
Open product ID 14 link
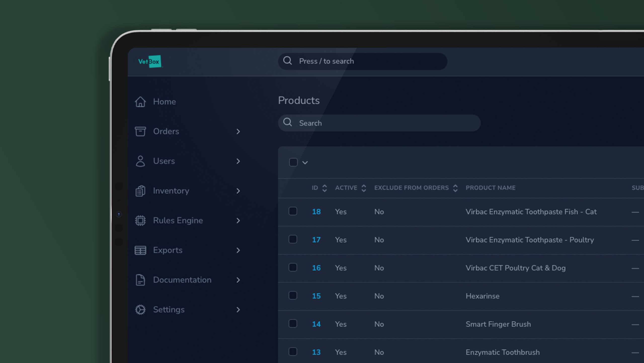316,324
